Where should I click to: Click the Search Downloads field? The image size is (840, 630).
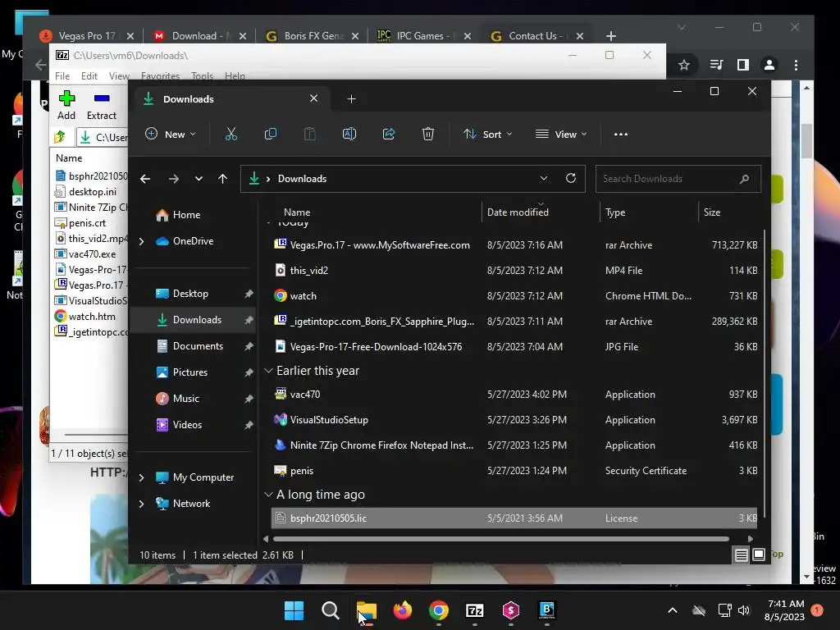point(678,179)
